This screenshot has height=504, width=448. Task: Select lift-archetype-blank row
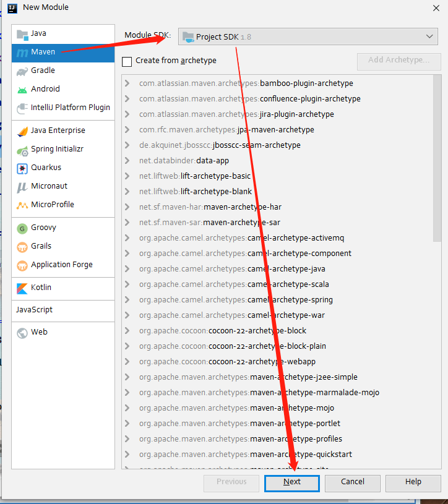coord(277,192)
